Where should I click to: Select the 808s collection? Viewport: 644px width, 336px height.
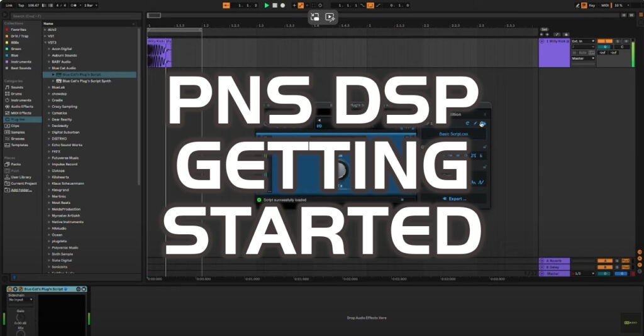click(x=15, y=43)
